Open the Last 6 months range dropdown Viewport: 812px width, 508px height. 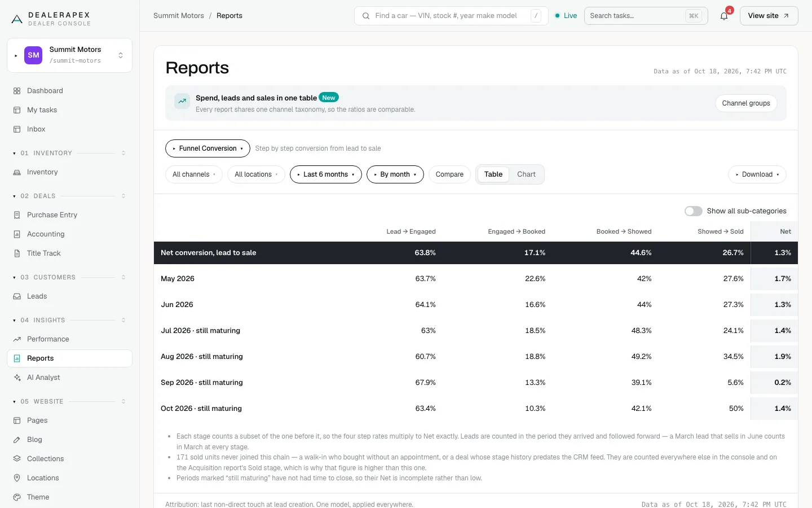pos(326,174)
